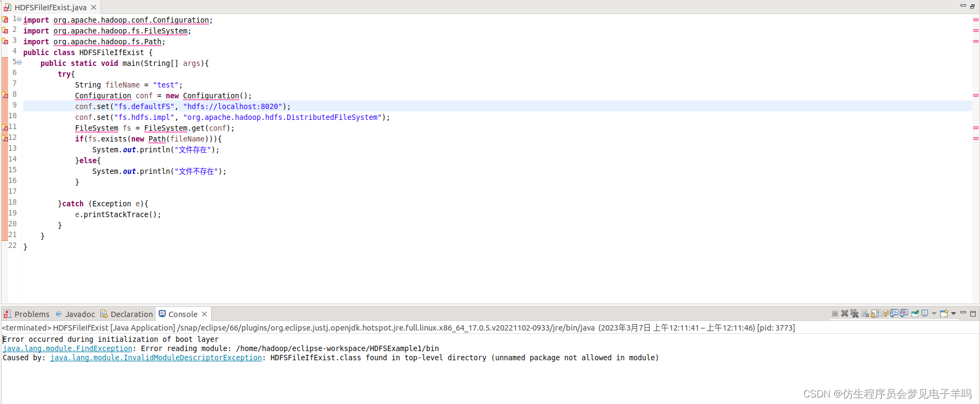Click the "fs.hdfs.impl" string on line 10
Screen dimensions: 980x404
pyautogui.click(x=144, y=117)
